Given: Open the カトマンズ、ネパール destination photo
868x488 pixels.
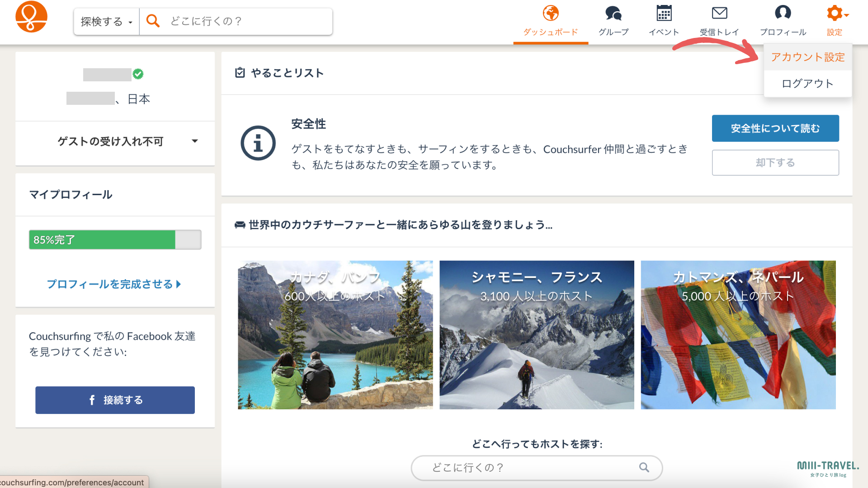Looking at the screenshot, I should tap(738, 335).
